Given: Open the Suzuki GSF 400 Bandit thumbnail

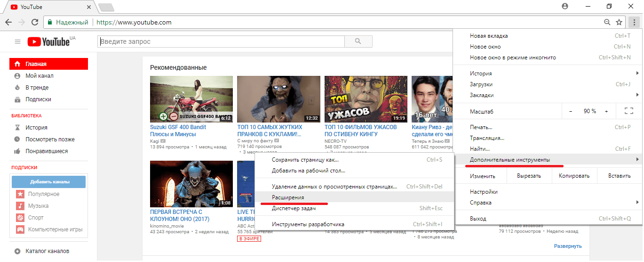Looking at the screenshot, I should click(x=191, y=99).
